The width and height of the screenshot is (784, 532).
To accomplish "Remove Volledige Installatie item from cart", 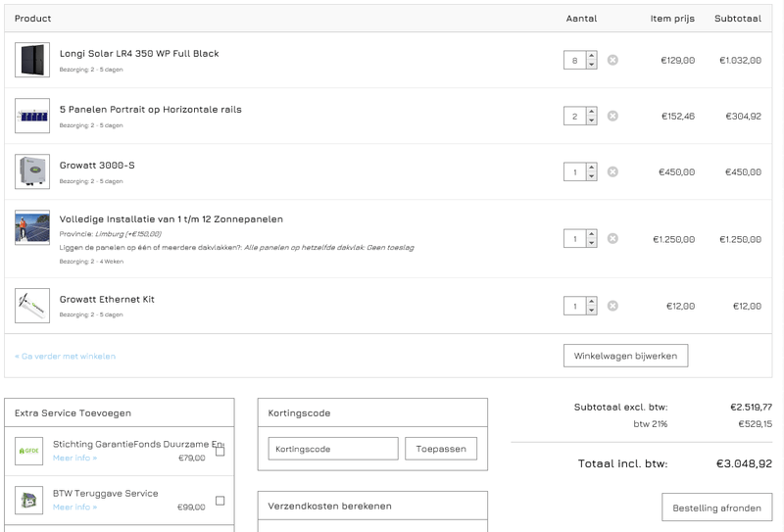I will click(612, 238).
